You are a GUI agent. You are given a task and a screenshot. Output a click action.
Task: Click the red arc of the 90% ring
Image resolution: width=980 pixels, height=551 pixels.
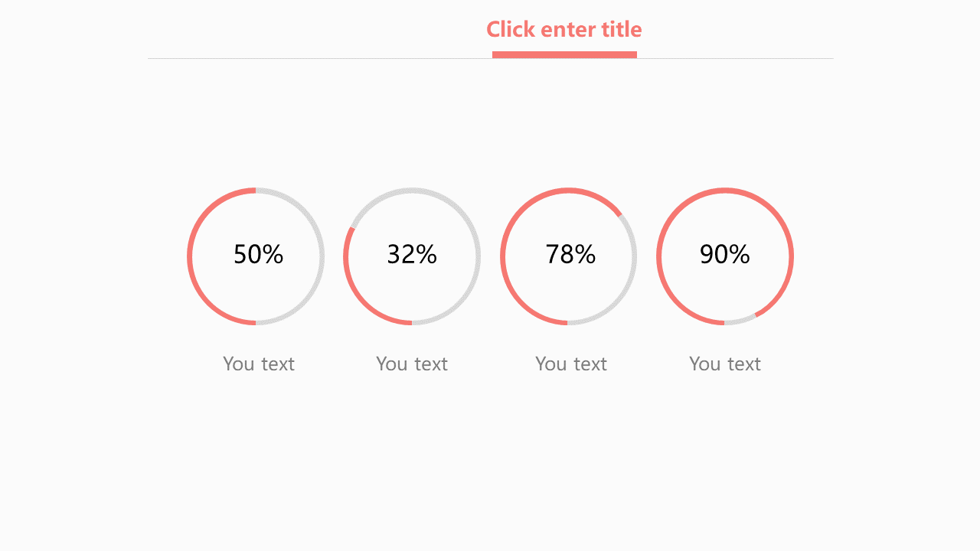pos(658,256)
